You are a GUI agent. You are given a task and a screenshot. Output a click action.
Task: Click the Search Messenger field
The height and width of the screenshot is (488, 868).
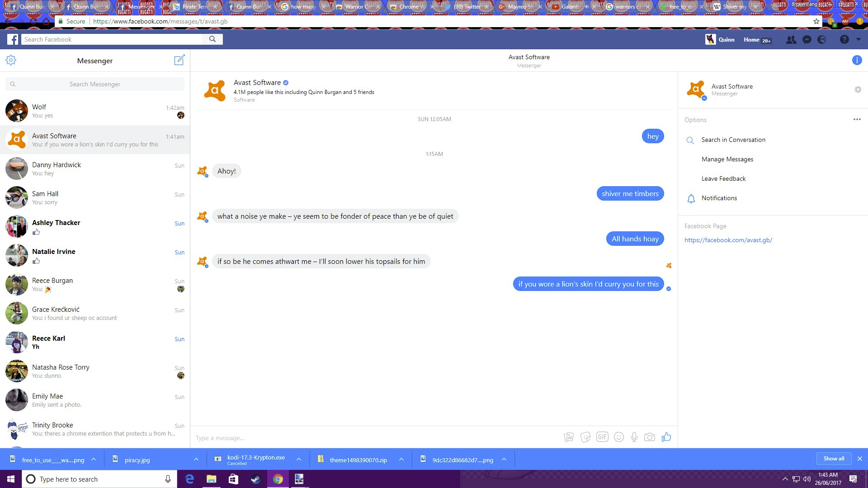coord(95,84)
